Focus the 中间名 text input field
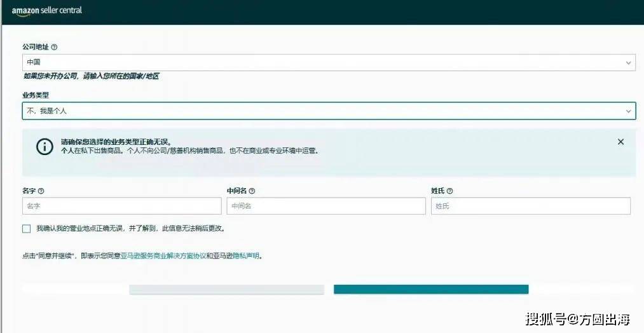 click(x=326, y=206)
